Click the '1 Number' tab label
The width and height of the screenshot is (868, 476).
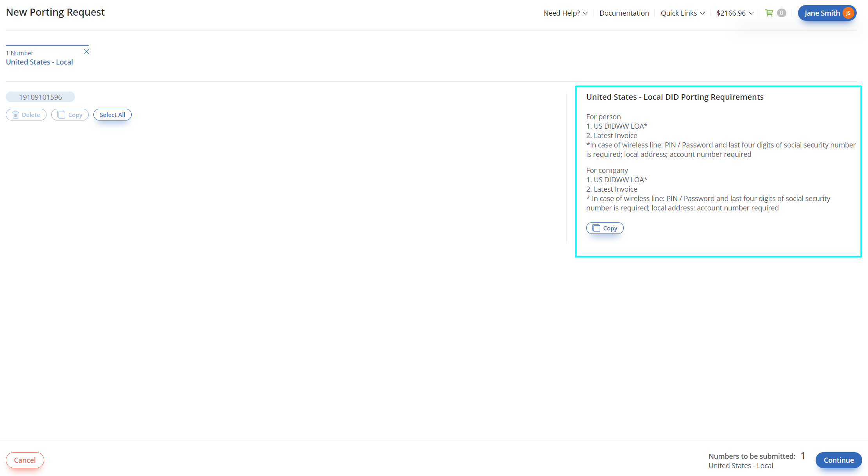click(x=20, y=53)
